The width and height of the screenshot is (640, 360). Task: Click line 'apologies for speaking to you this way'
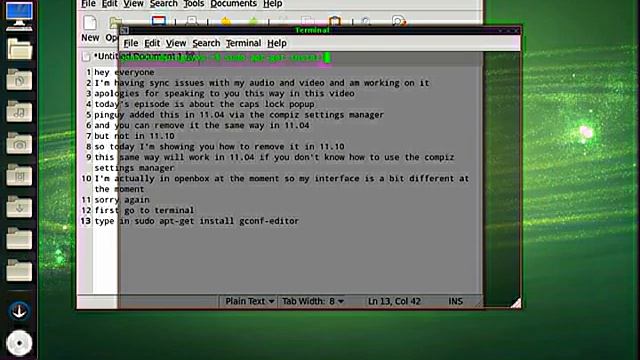[224, 93]
